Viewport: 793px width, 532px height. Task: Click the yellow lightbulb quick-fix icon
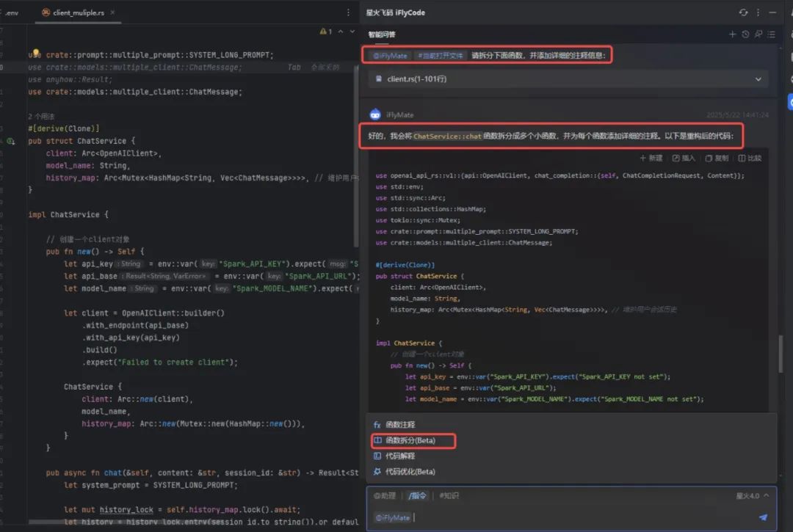(x=36, y=52)
